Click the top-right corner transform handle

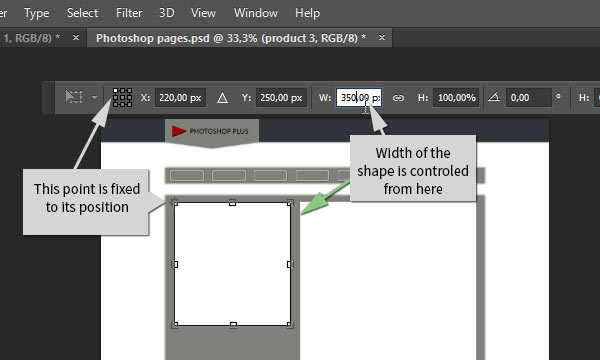coord(290,202)
